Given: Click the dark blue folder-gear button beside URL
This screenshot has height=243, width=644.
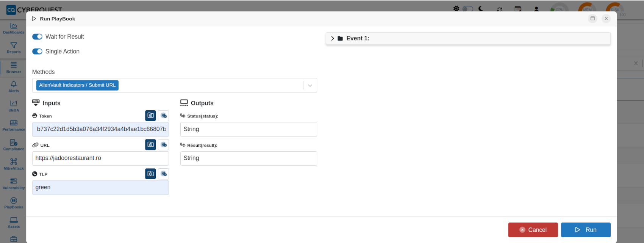Looking at the screenshot, I should 150,145.
